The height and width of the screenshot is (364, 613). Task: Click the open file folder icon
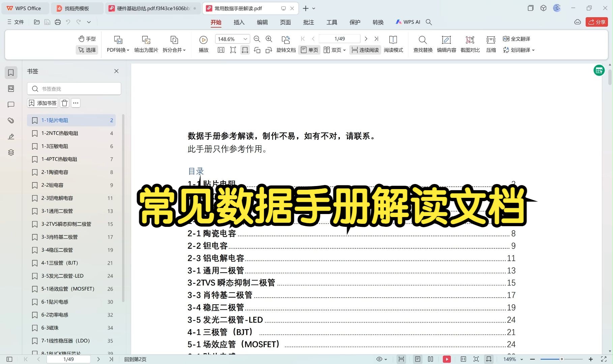(37, 22)
